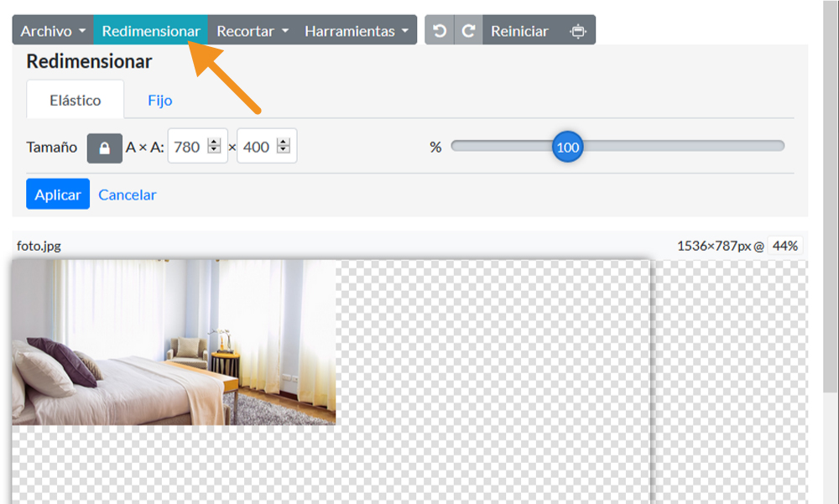Expand the Recortar dropdown
Image resolution: width=839 pixels, height=504 pixels.
(253, 30)
